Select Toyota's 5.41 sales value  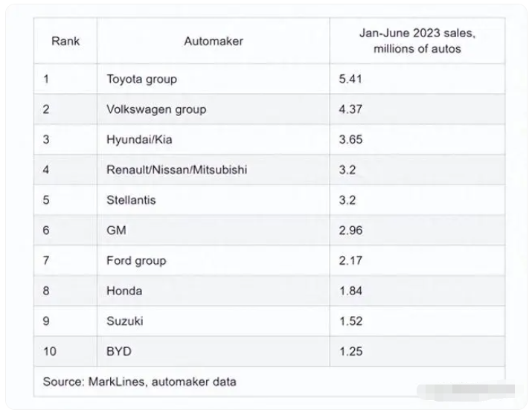pyautogui.click(x=350, y=79)
